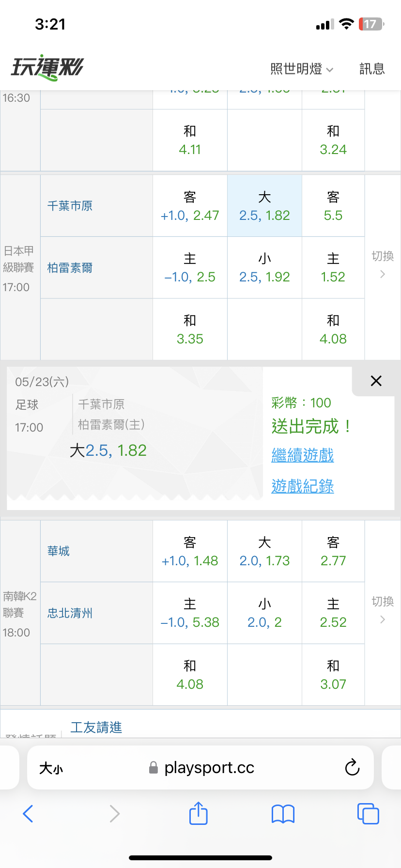Screen dimensions: 401x868
Task: Select 客 +1.0, 1.48 for 華城
Action: pos(190,551)
